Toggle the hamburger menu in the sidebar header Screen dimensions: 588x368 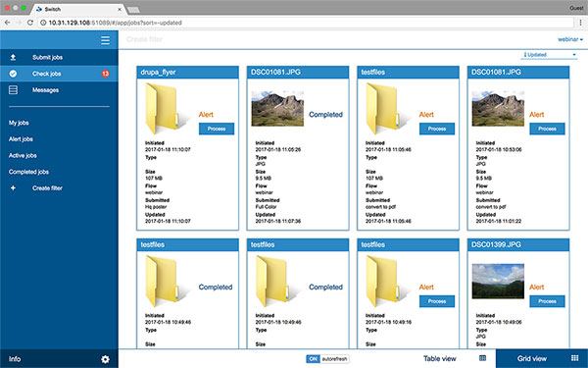[x=106, y=40]
